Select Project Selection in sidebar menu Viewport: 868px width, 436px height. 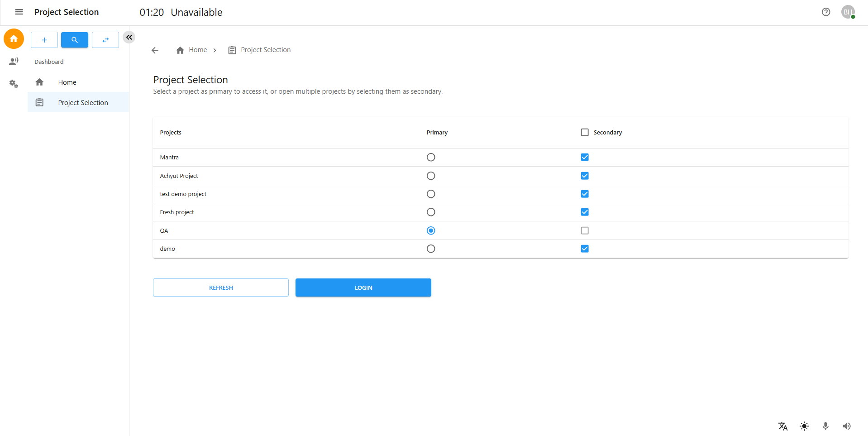click(83, 103)
